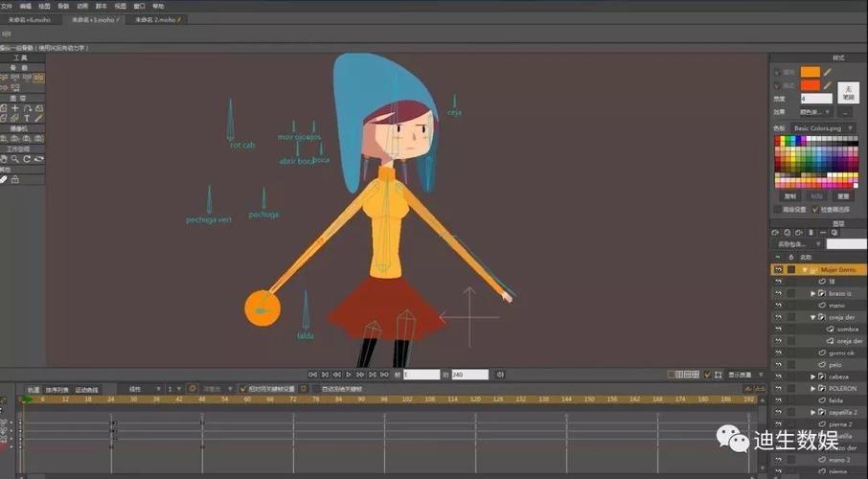868x479 pixels.
Task: Select the Curvature tool in the draw section
Action: (27, 108)
